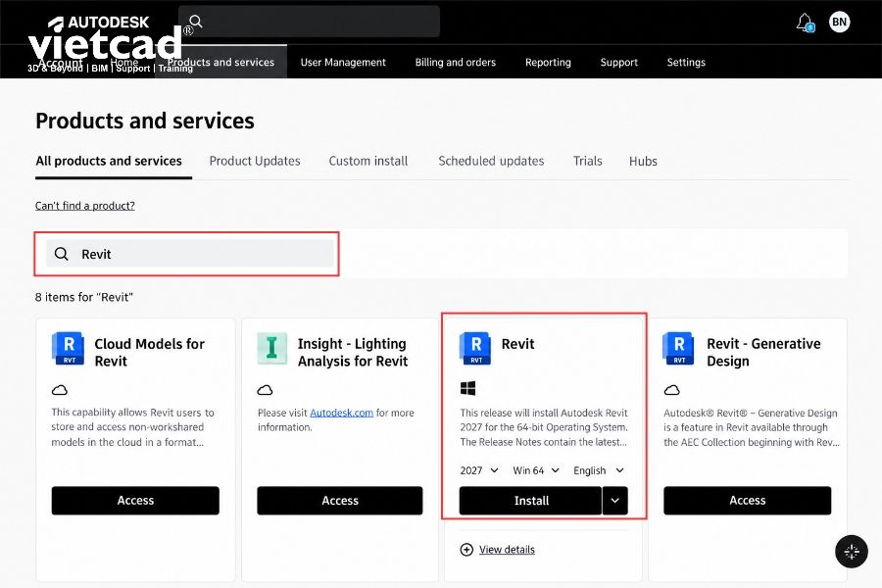
Task: Click the Insight - Lighting Analysis for Revit title
Action: [x=353, y=352]
